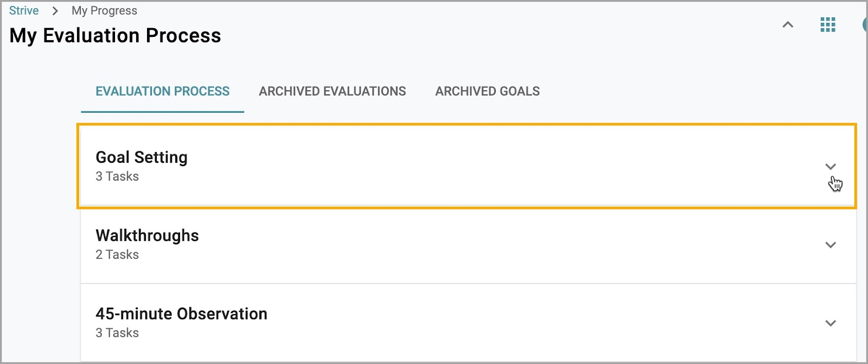Click the My Evaluation Process heading
Image resolution: width=868 pixels, height=364 pixels.
115,36
